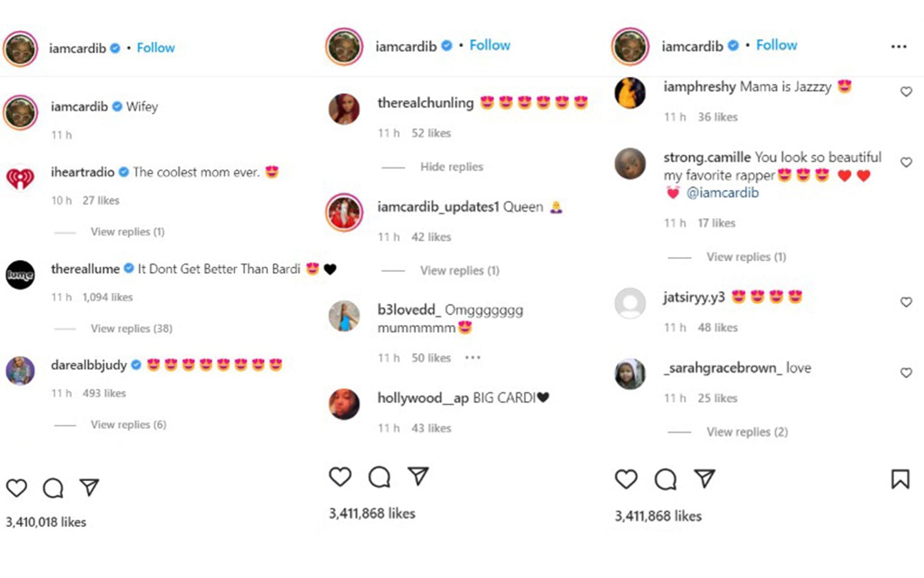The image size is (924, 578).
Task: Like the post in the left panel
Action: pos(16,488)
